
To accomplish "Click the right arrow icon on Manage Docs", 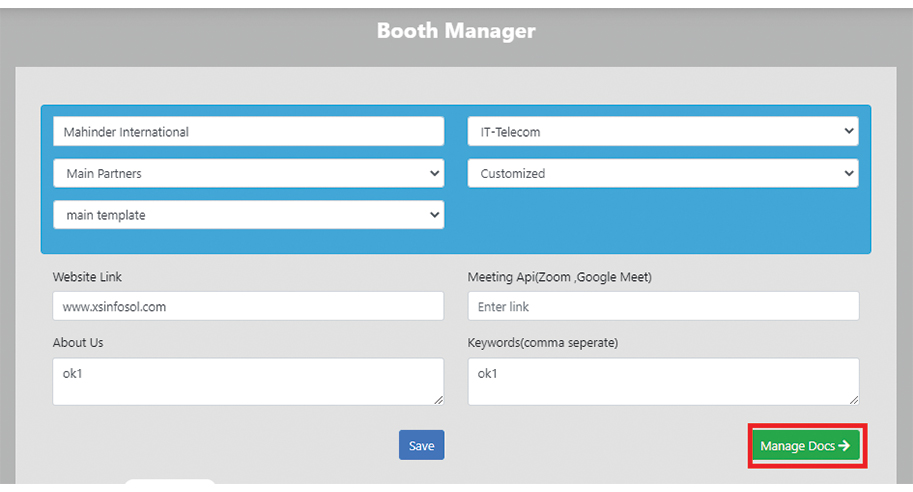I will coord(845,446).
